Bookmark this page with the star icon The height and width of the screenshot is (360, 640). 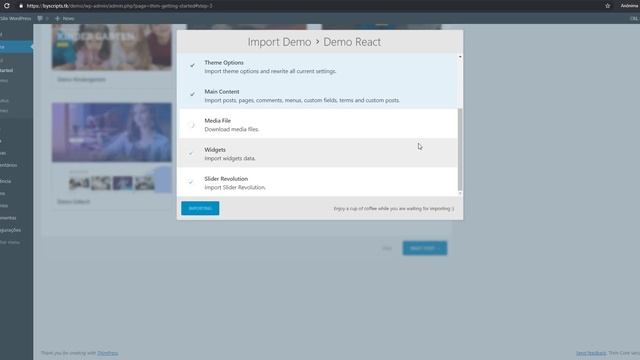(608, 6)
